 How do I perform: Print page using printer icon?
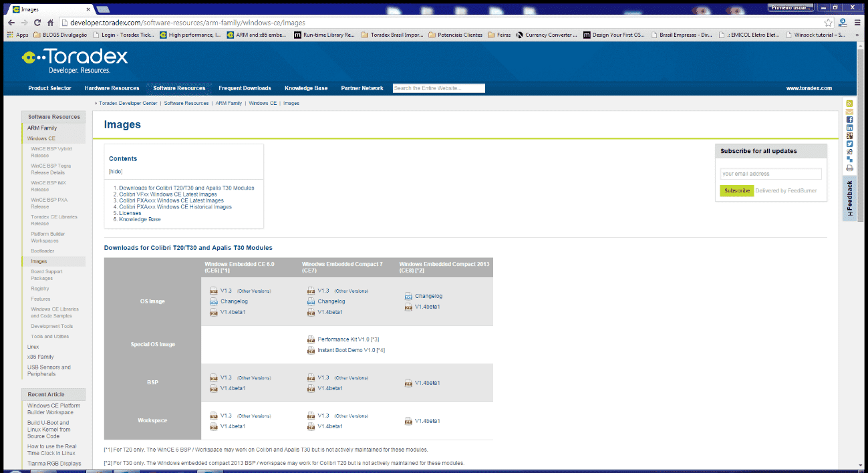click(849, 168)
